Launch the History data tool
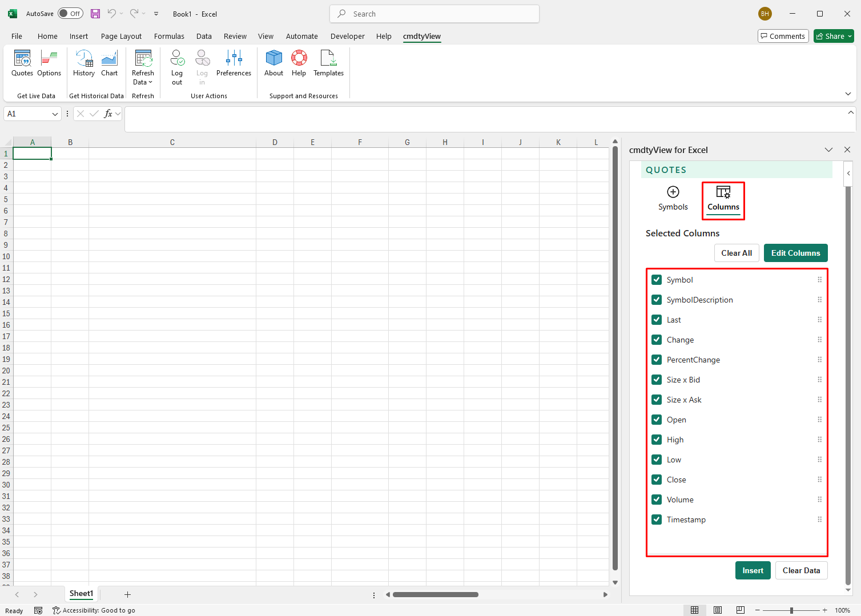 tap(84, 63)
